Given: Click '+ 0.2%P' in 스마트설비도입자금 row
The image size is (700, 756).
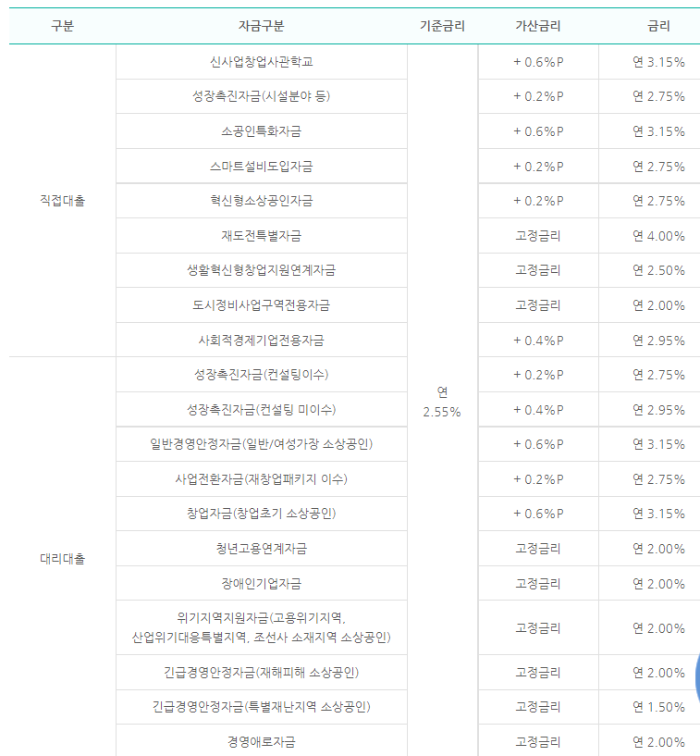Looking at the screenshot, I should (538, 167).
